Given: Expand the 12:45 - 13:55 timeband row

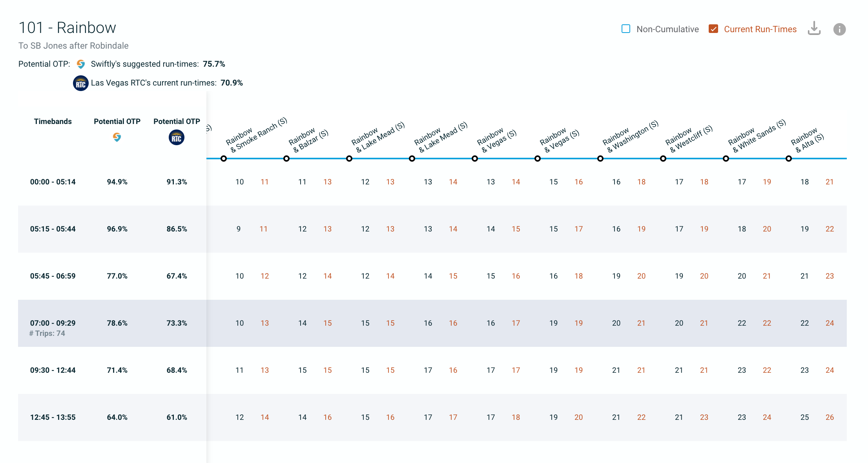Looking at the screenshot, I should click(x=53, y=417).
